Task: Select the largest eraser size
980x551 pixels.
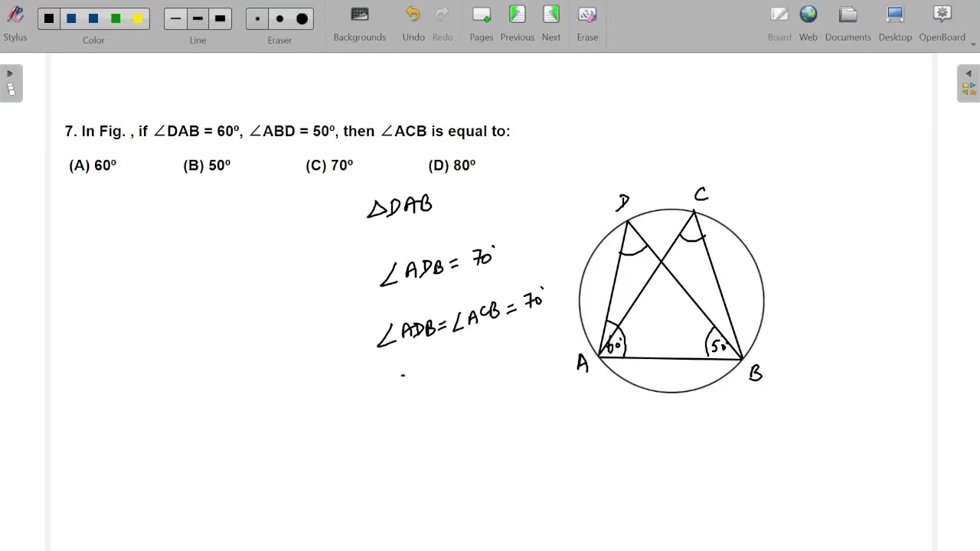Action: pos(302,18)
